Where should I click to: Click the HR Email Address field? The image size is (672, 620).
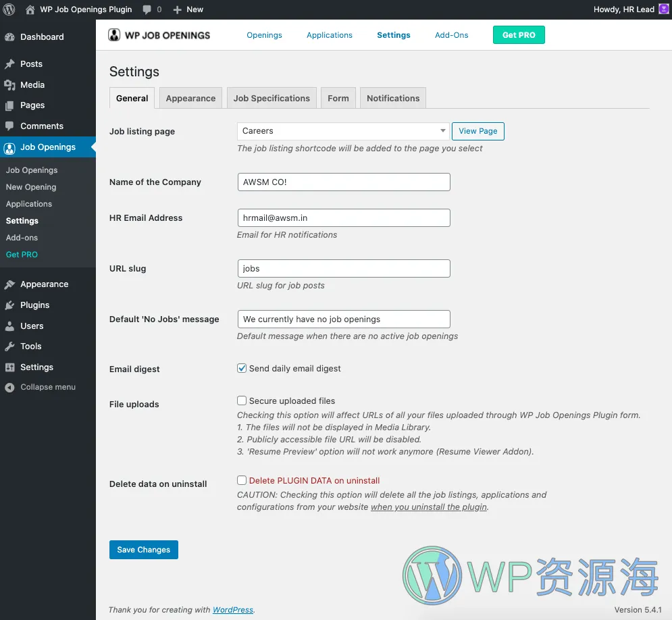coord(344,217)
